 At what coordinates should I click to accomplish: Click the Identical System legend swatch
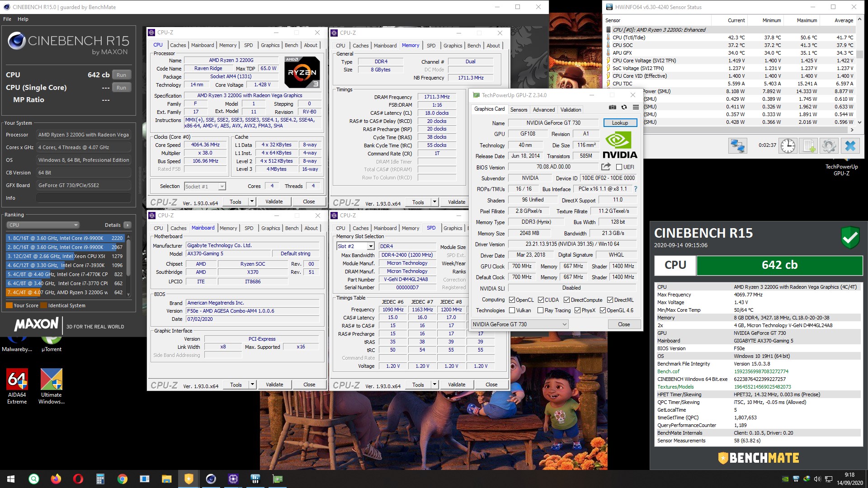click(x=44, y=306)
